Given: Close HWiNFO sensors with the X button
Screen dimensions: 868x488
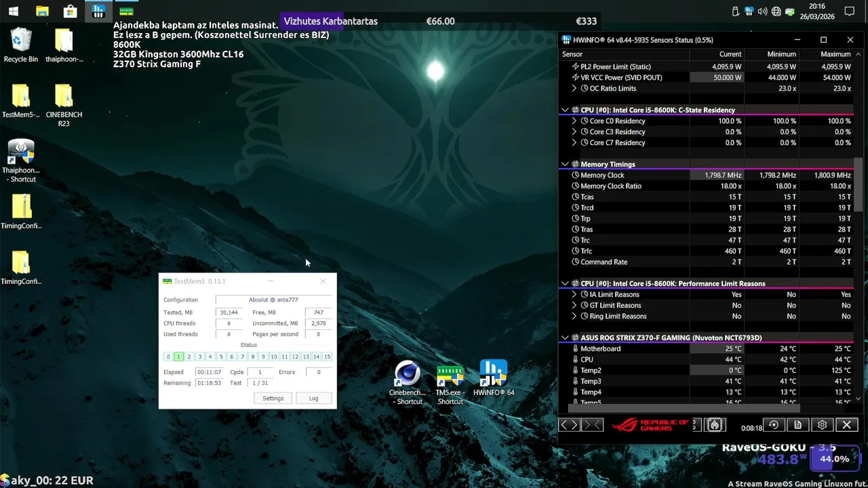Looking at the screenshot, I should [x=847, y=425].
